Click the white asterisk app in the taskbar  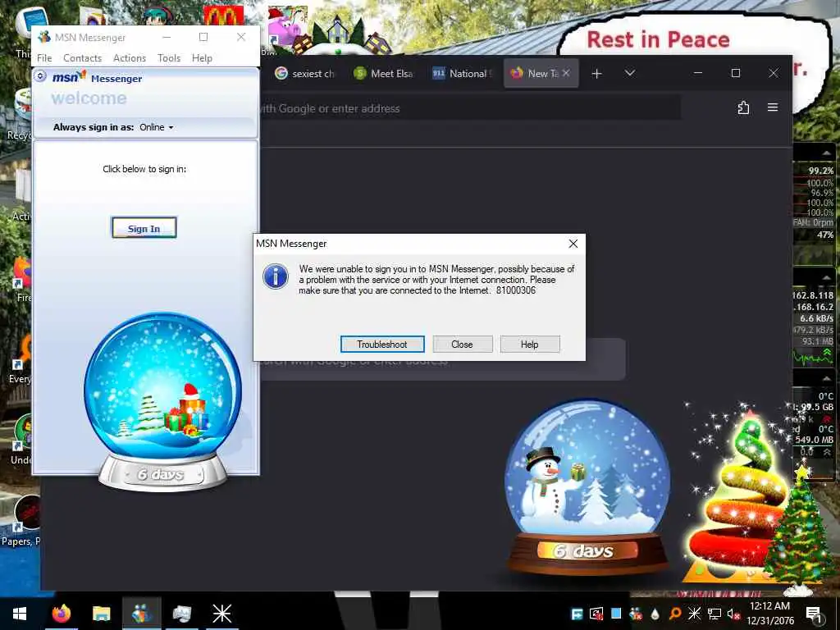click(221, 614)
